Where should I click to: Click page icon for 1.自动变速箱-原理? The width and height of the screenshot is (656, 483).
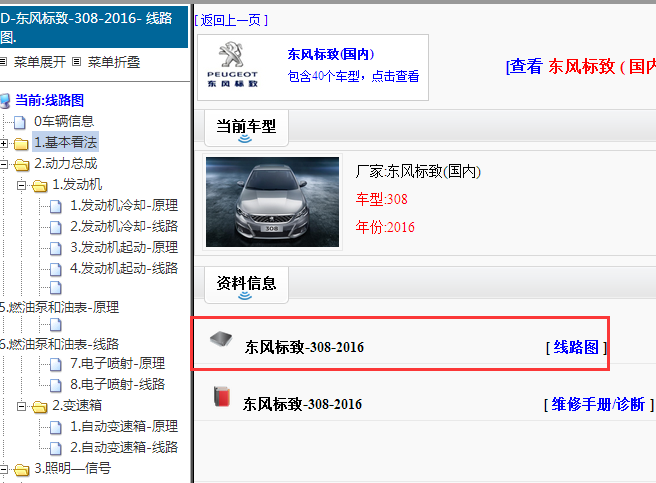(x=56, y=427)
